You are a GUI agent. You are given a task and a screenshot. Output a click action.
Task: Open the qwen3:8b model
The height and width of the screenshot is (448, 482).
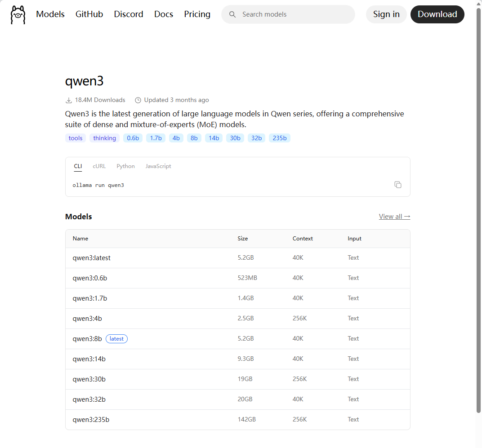[x=87, y=339]
